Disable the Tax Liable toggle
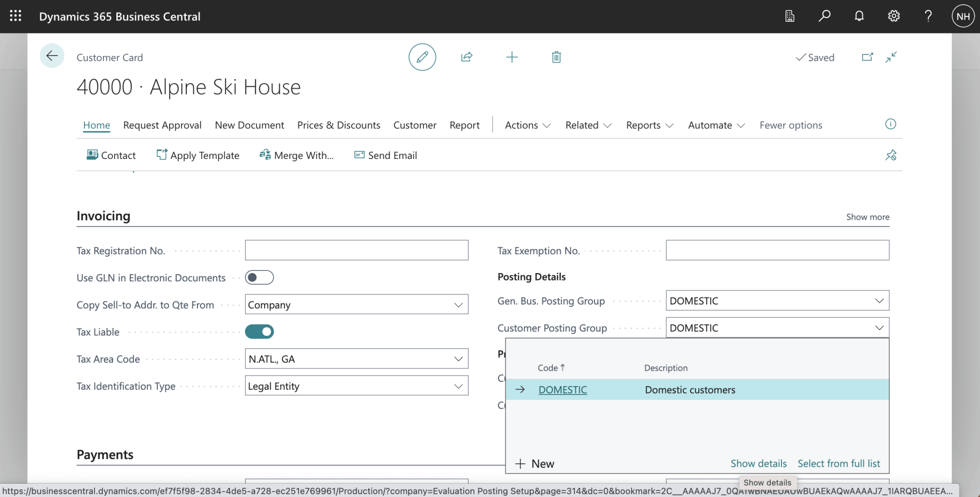This screenshot has height=497, width=980. coord(259,332)
